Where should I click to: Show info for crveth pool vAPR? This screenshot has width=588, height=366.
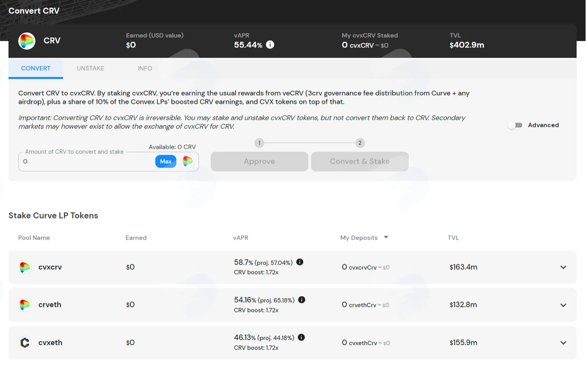point(302,300)
